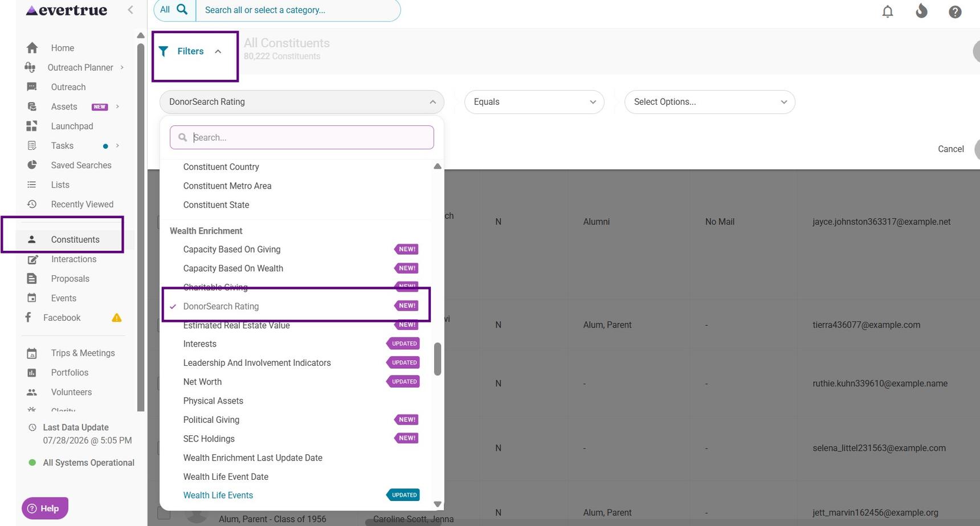Open the Equals operator dropdown
The image size is (980, 526).
point(534,102)
